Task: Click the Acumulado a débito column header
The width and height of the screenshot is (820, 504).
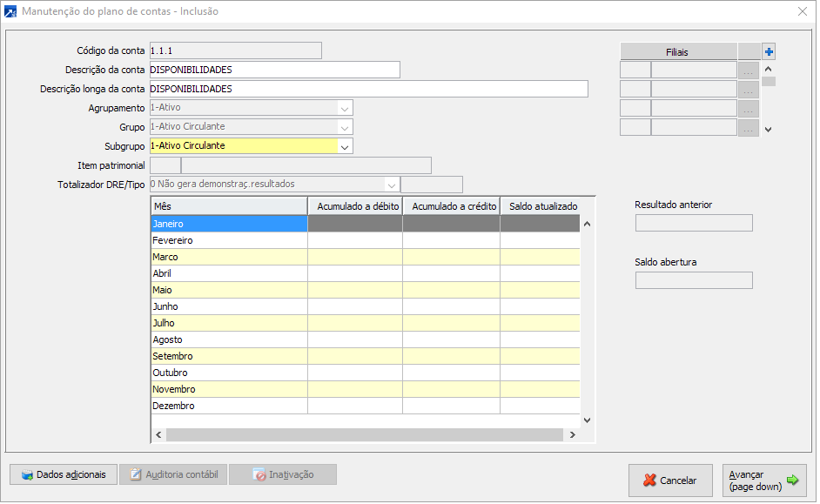Action: click(x=355, y=206)
